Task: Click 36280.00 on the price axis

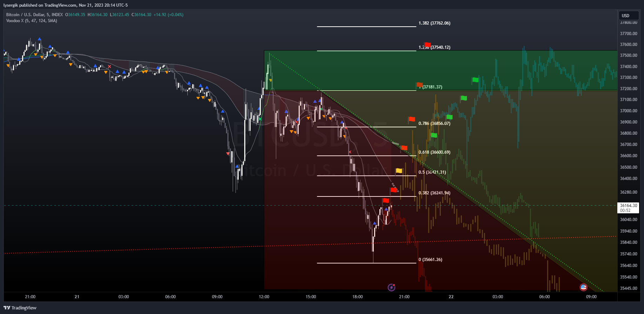Action: pos(629,192)
